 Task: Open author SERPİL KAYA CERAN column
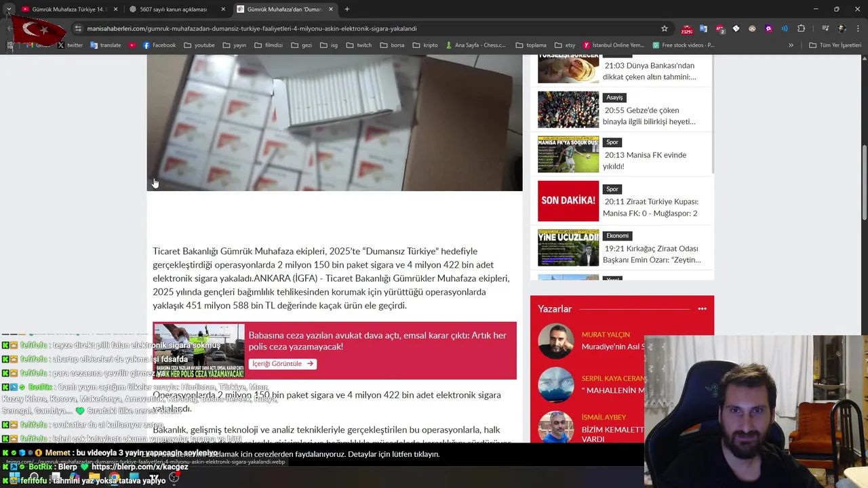613,379
